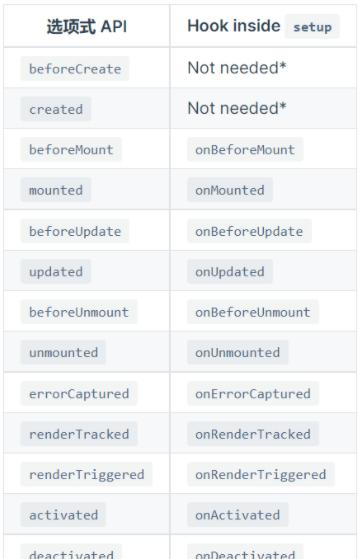Select the unmounted option tag

click(63, 353)
